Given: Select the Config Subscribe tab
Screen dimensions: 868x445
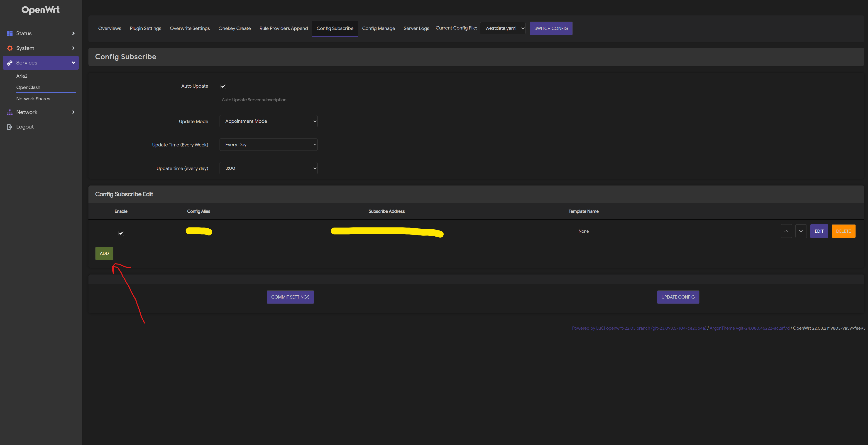Looking at the screenshot, I should [x=335, y=28].
